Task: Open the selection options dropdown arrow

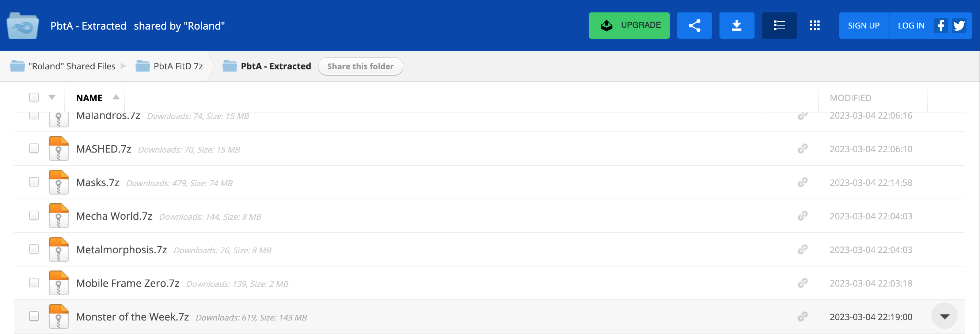Action: (x=52, y=97)
